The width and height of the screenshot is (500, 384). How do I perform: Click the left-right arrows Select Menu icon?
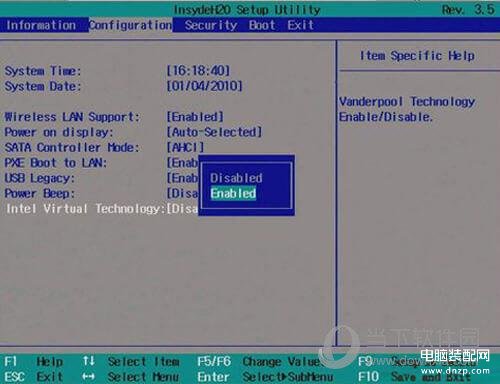click(88, 377)
